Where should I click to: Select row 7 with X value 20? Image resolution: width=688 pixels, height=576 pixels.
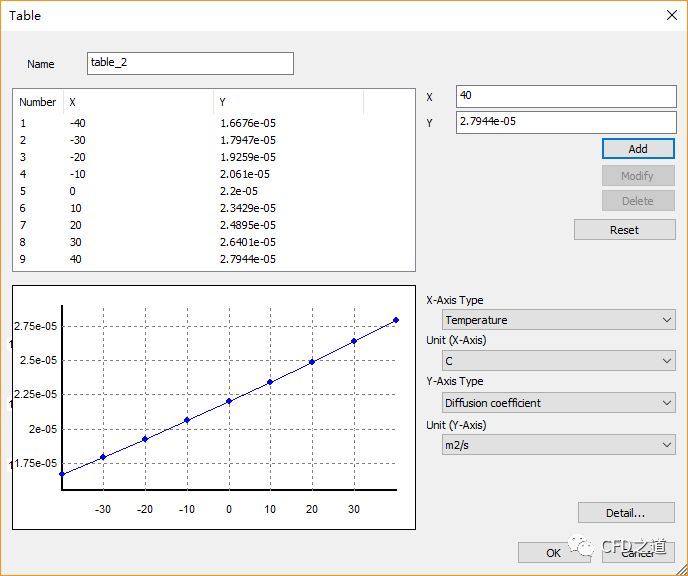[76, 225]
